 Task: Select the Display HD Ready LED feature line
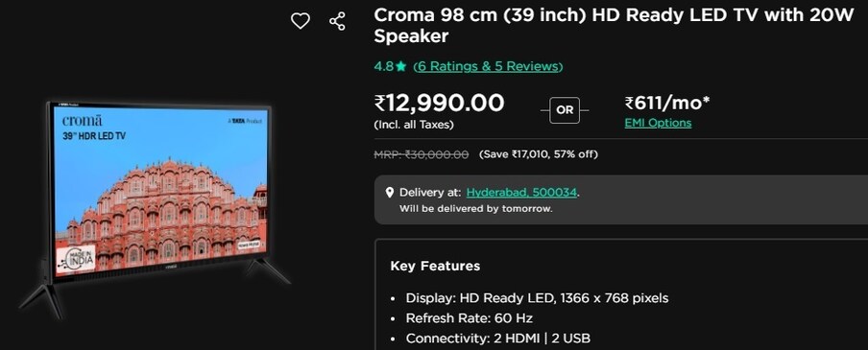(537, 298)
